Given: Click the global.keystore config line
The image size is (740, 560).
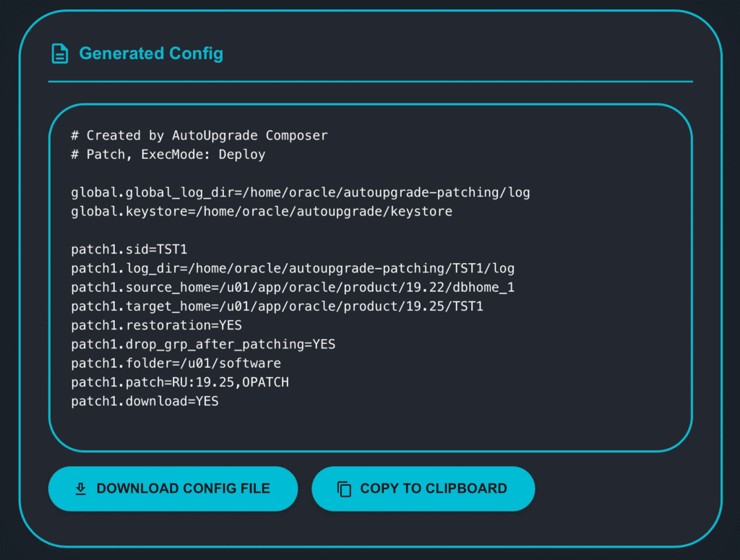Looking at the screenshot, I should click(262, 212).
